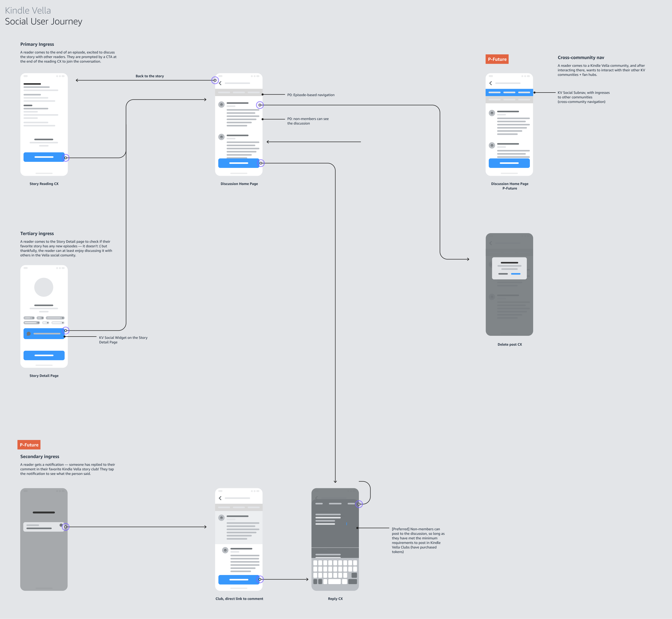Click space bar on Reply CX keyboard

pyautogui.click(x=335, y=582)
